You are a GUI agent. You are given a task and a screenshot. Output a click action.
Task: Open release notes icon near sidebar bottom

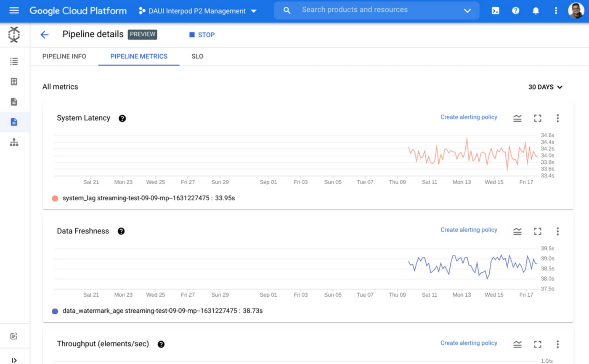click(x=14, y=336)
